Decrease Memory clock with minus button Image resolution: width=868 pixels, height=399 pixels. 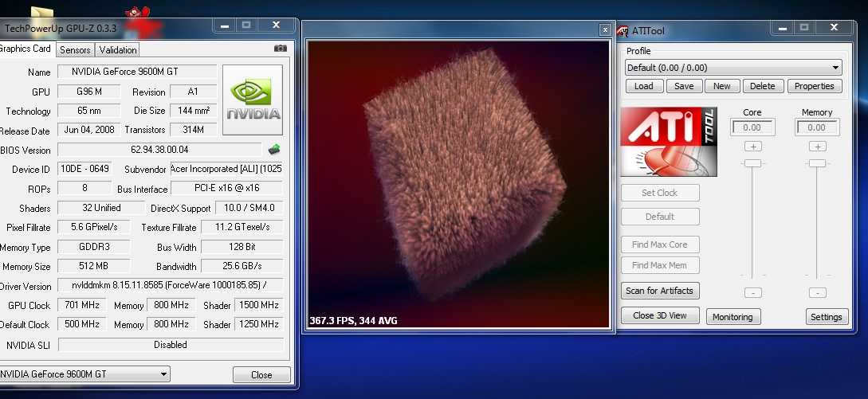(x=818, y=293)
